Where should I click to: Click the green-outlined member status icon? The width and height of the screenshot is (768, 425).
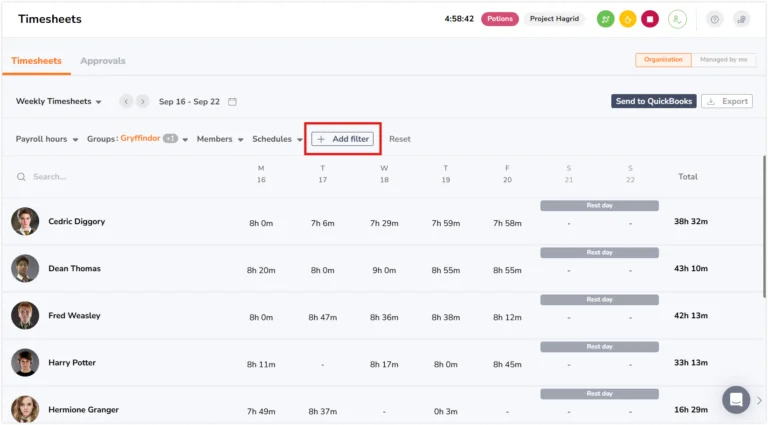677,19
